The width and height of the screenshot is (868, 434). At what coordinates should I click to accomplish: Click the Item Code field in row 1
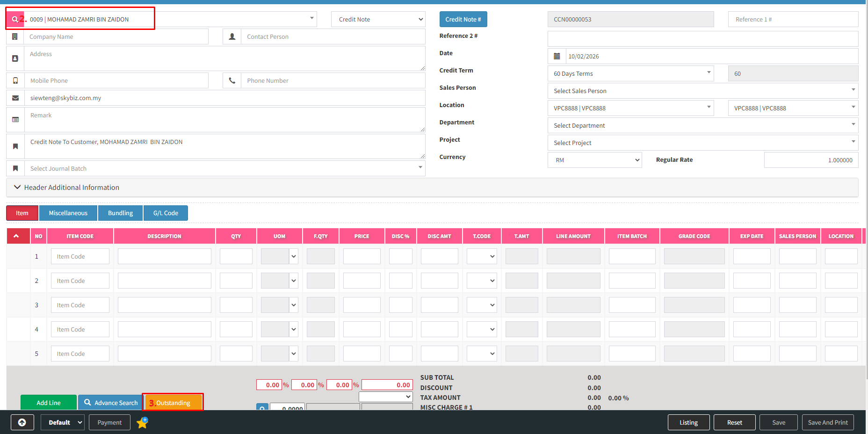click(x=80, y=257)
